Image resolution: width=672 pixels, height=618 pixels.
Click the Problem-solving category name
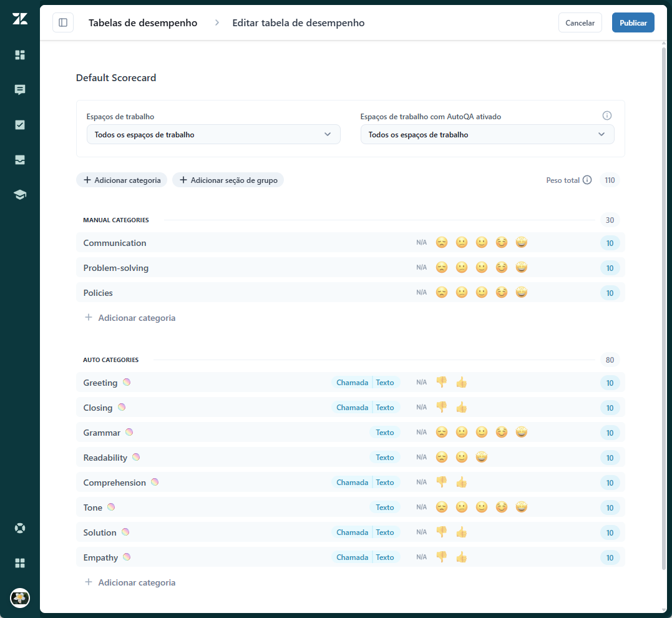[x=115, y=268]
